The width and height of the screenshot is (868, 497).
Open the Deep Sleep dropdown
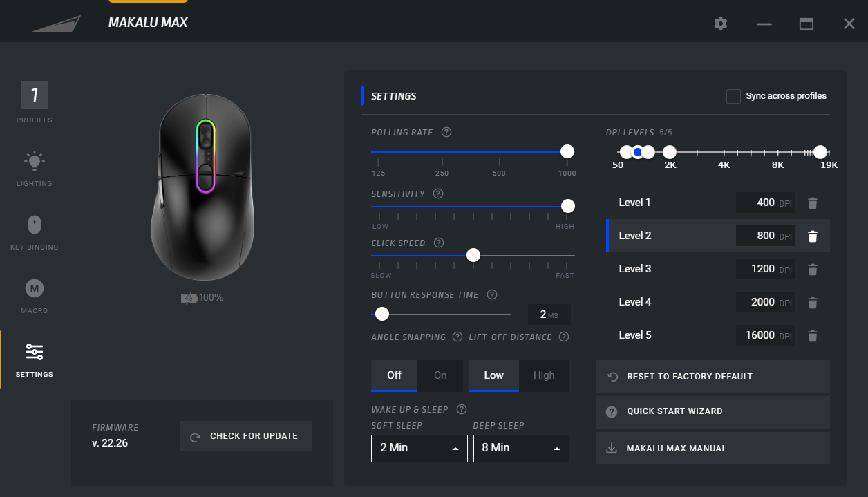coord(521,448)
